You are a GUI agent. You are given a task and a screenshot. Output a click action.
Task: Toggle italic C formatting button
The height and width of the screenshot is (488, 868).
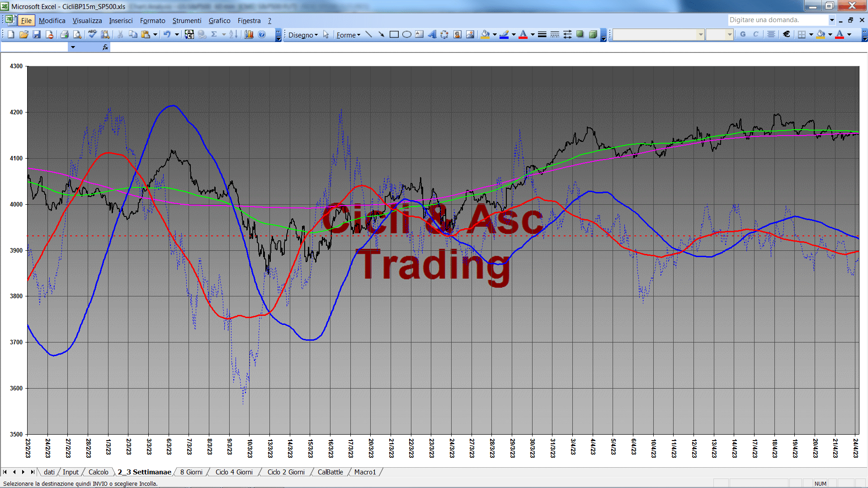click(x=755, y=34)
